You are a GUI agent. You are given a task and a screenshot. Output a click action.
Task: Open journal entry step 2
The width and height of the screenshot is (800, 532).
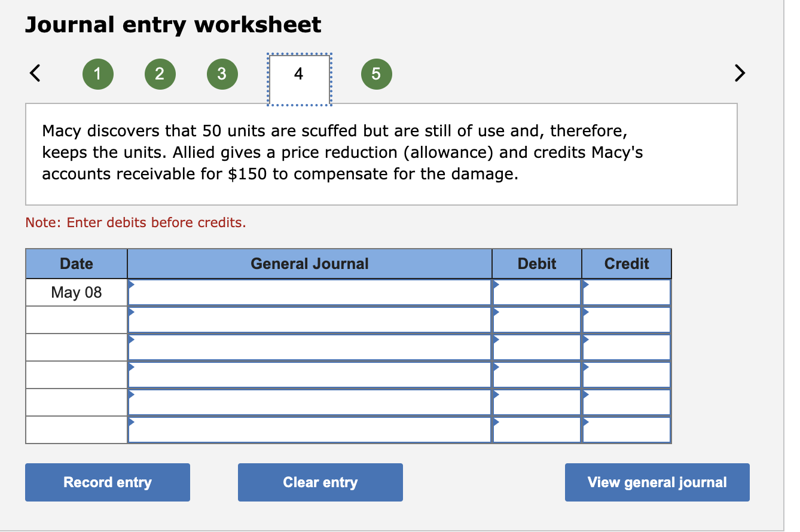tap(160, 74)
